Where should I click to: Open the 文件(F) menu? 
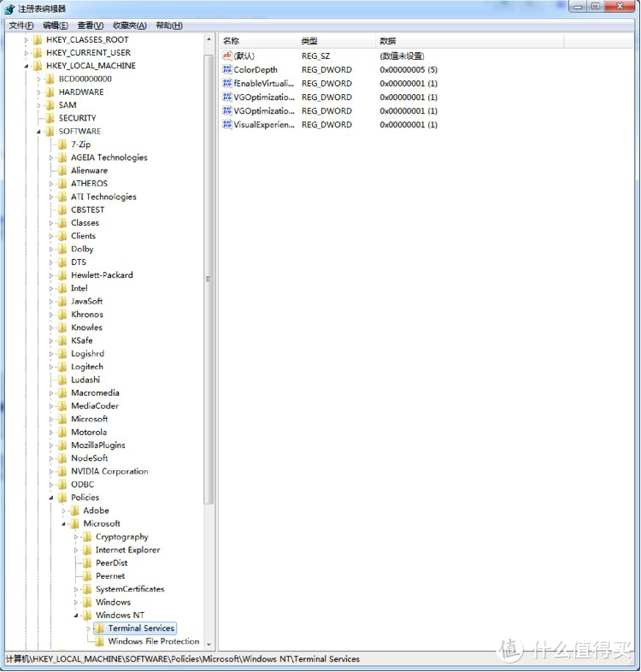21,26
